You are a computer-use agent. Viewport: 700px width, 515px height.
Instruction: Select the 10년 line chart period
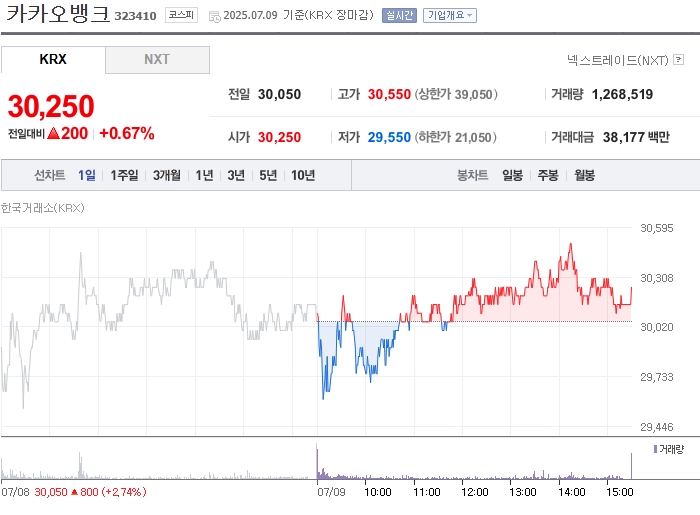click(x=303, y=175)
